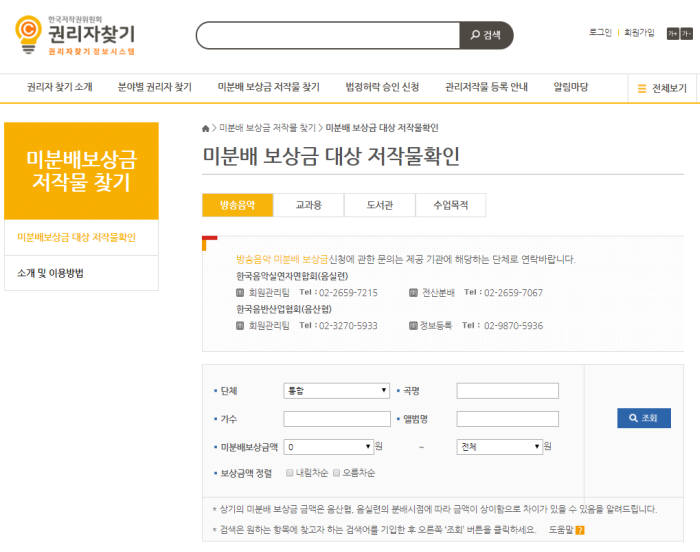Click the 한국음악실연자연합회(음실련) heading text
700x552 pixels.
tap(292, 276)
